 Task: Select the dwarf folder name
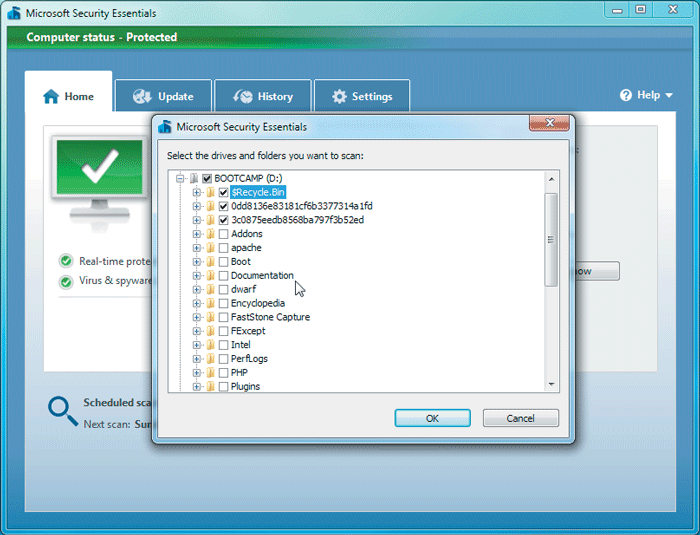243,289
